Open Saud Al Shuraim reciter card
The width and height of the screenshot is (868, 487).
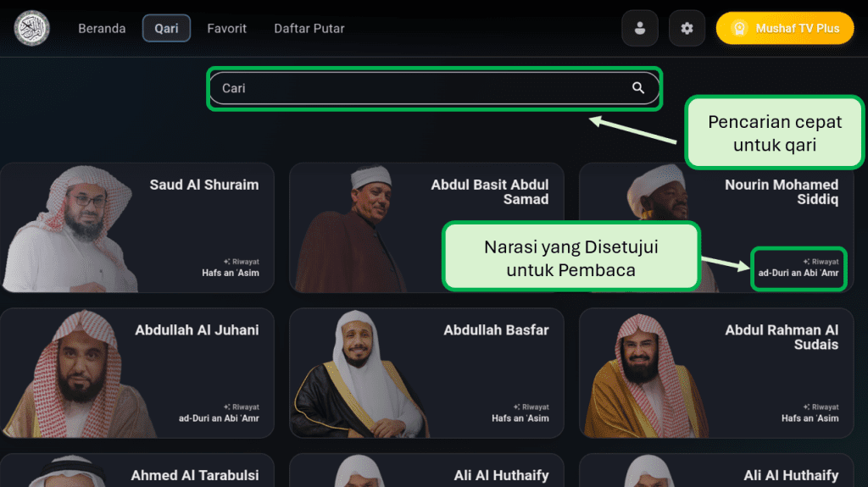coord(137,228)
